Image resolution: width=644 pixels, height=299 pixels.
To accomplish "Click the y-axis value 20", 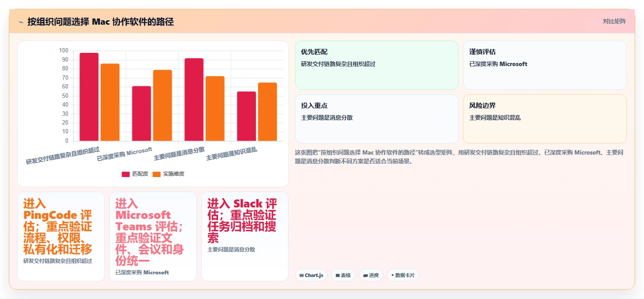I will pyautogui.click(x=65, y=123).
